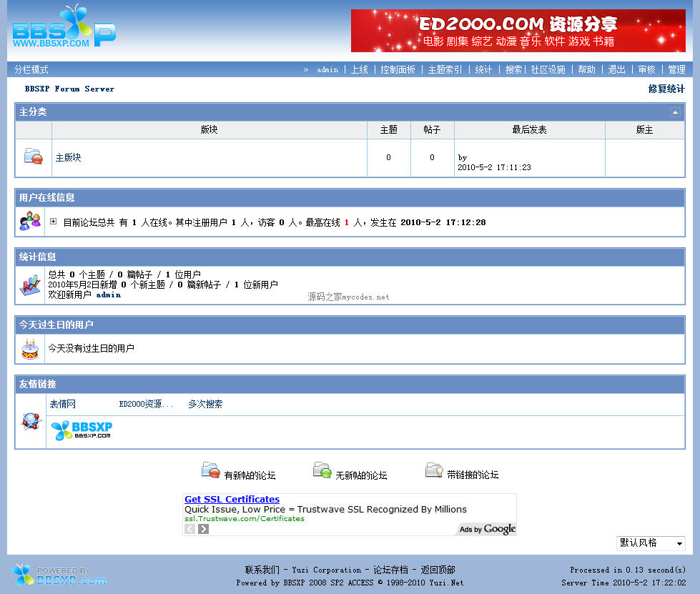700x594 pixels.
Task: Click the statistics chart icon
Action: pos(30,285)
